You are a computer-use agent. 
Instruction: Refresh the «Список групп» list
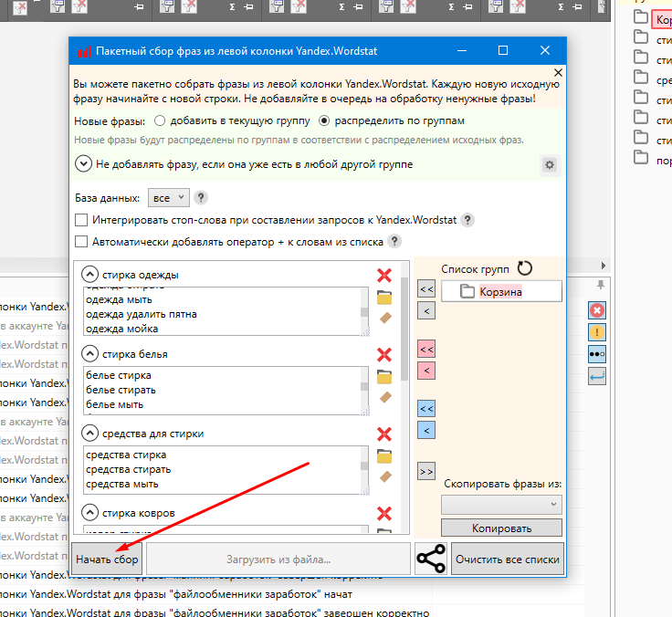click(525, 268)
